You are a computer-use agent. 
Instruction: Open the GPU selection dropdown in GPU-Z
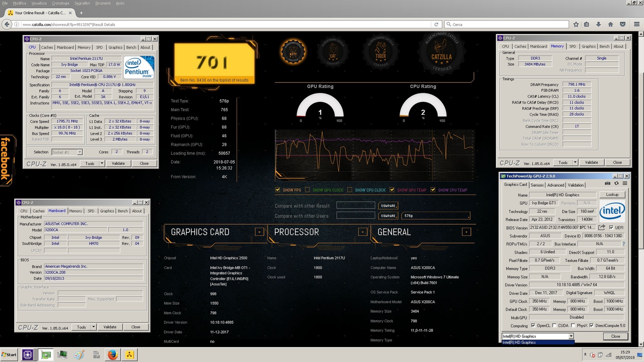(x=538, y=336)
